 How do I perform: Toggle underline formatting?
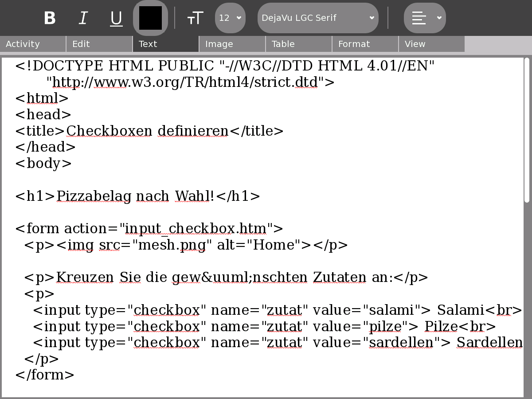(x=116, y=18)
